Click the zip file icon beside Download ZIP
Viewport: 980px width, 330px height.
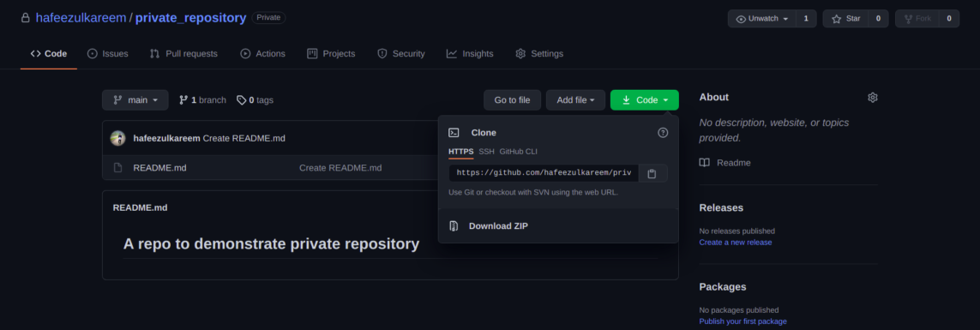point(454,225)
